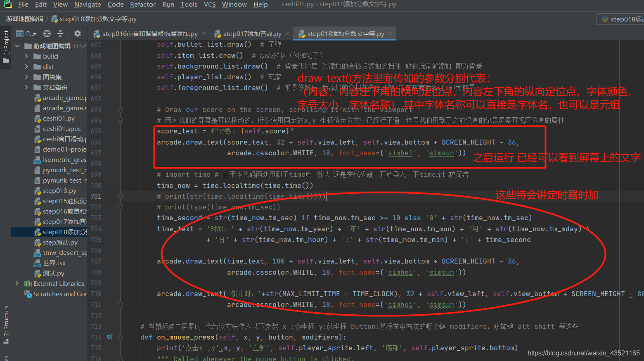644x361 pixels.
Task: Select step滚动.py in the project tree
Action: pos(60,242)
